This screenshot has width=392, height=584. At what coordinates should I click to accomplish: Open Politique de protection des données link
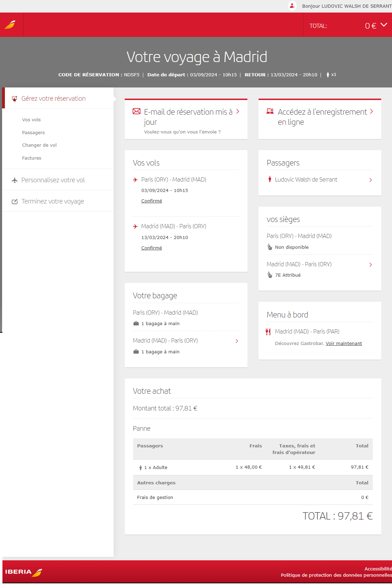(x=336, y=575)
